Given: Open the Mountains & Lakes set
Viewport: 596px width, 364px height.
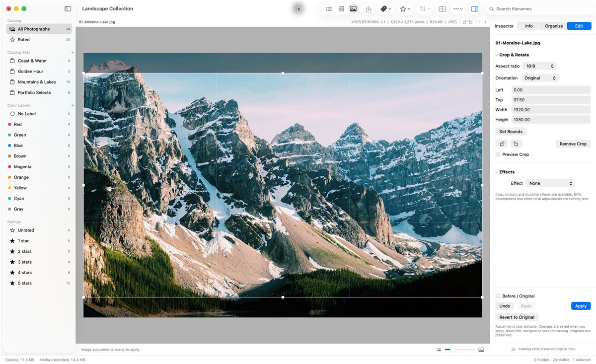Looking at the screenshot, I should (39, 82).
